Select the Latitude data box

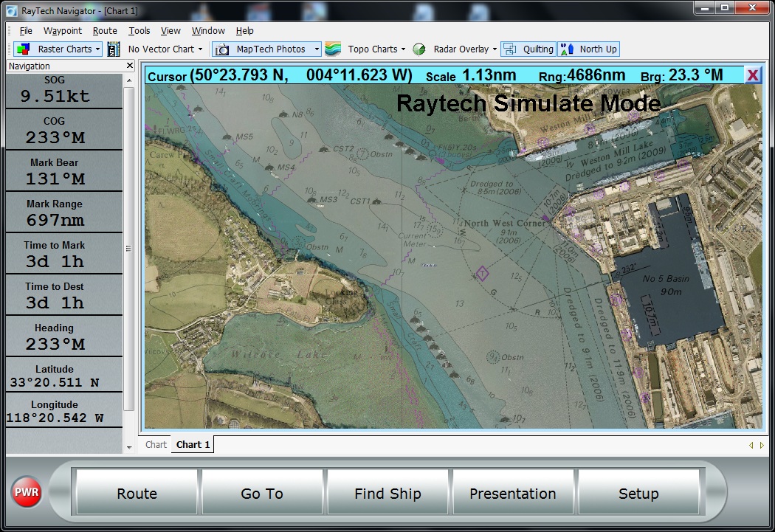click(x=64, y=375)
